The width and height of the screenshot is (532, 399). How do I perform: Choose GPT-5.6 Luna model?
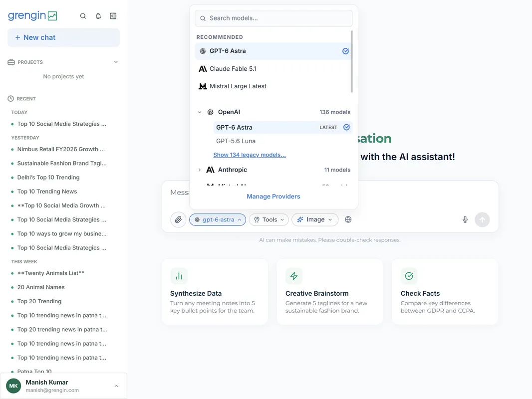coord(283,141)
